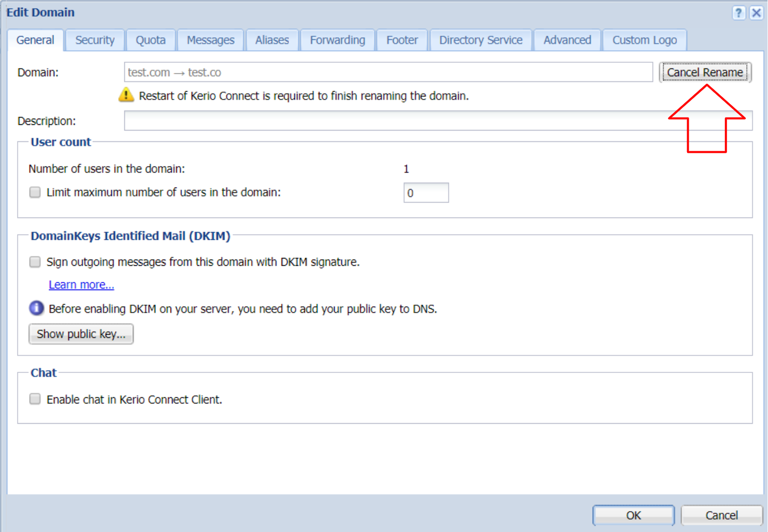The height and width of the screenshot is (532, 768).
Task: Switch to the General tab
Action: pyautogui.click(x=35, y=40)
